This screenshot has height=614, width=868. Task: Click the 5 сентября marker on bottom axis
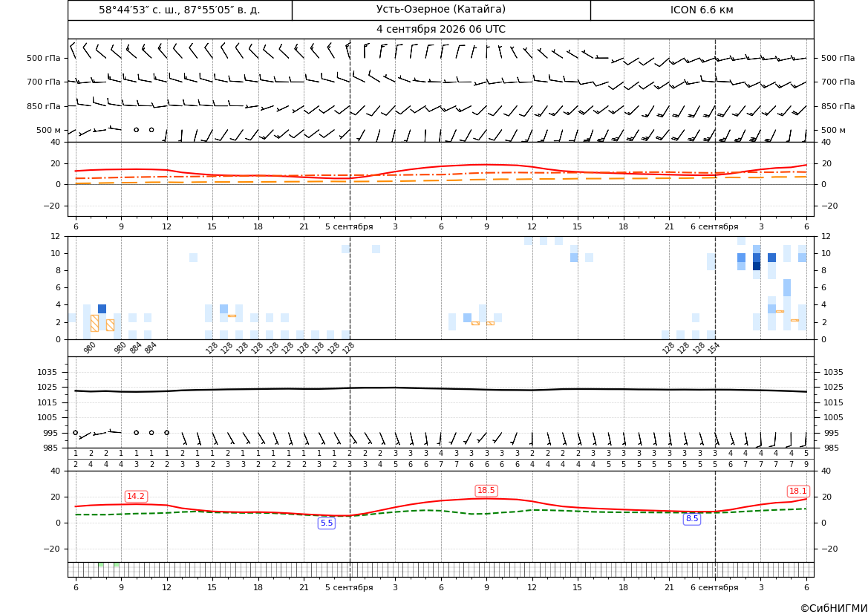tap(349, 587)
